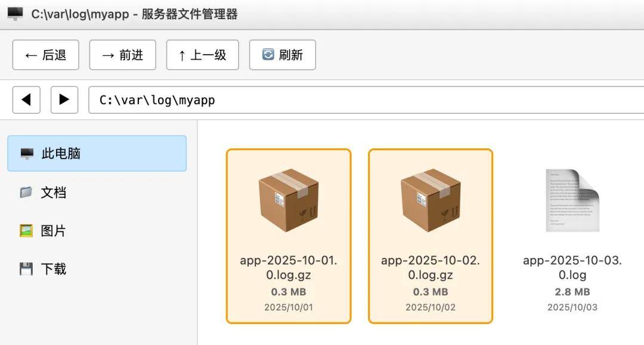Click the right black triangle arrow button
The width and height of the screenshot is (644, 345).
[64, 100]
